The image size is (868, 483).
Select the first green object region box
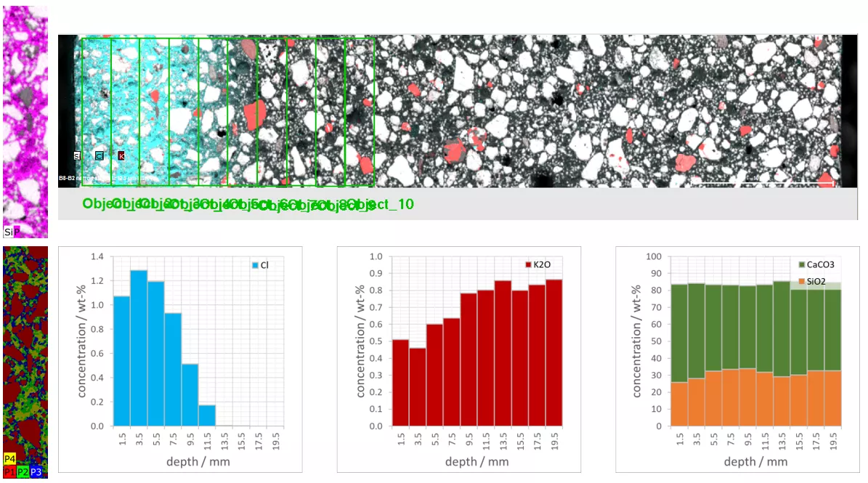pos(97,112)
